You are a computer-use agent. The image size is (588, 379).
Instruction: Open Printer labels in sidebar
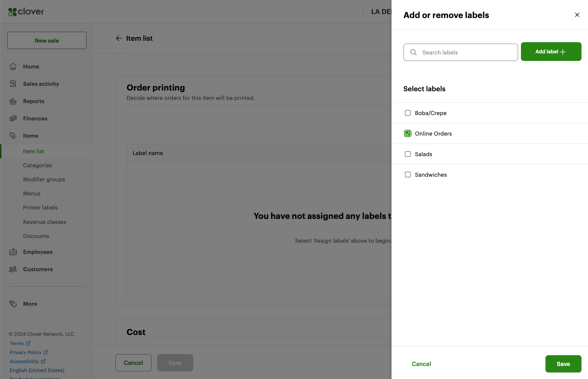pos(40,207)
